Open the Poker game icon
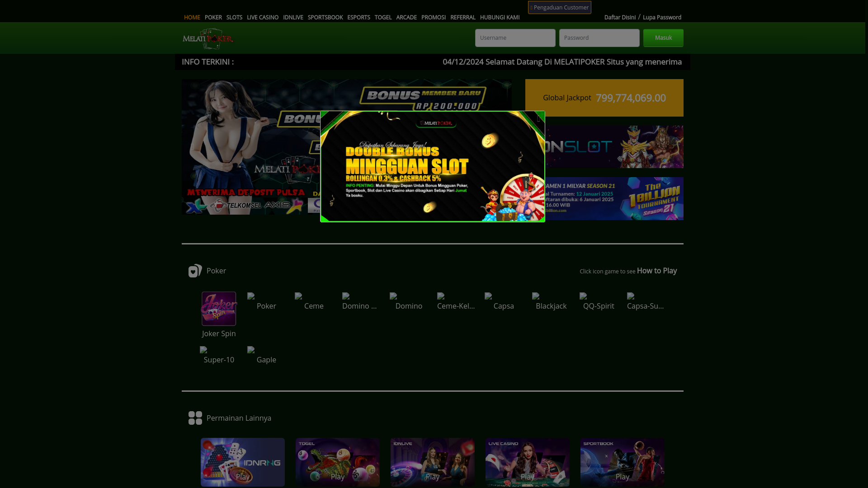The image size is (868, 488). 251,296
